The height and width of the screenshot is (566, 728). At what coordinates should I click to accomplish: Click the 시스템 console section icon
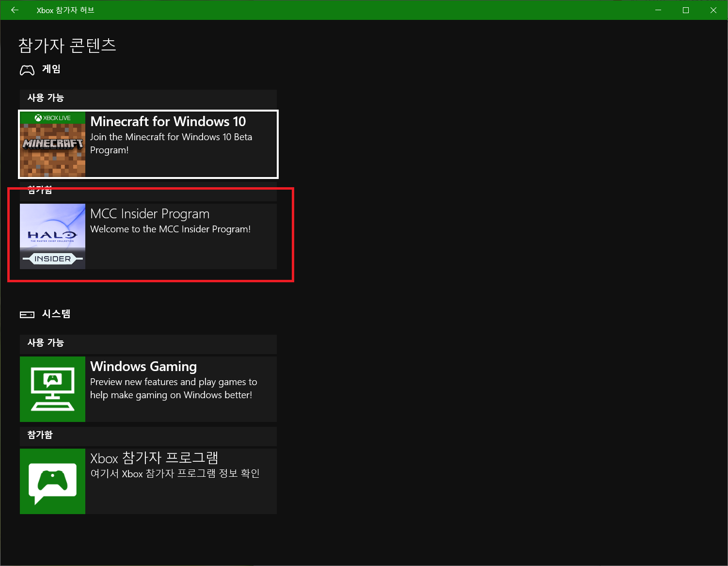(27, 315)
